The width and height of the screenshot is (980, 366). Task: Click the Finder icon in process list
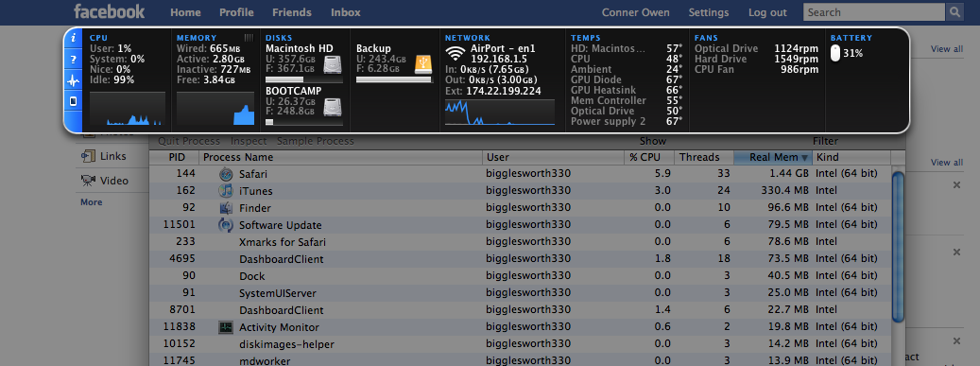[x=226, y=208]
